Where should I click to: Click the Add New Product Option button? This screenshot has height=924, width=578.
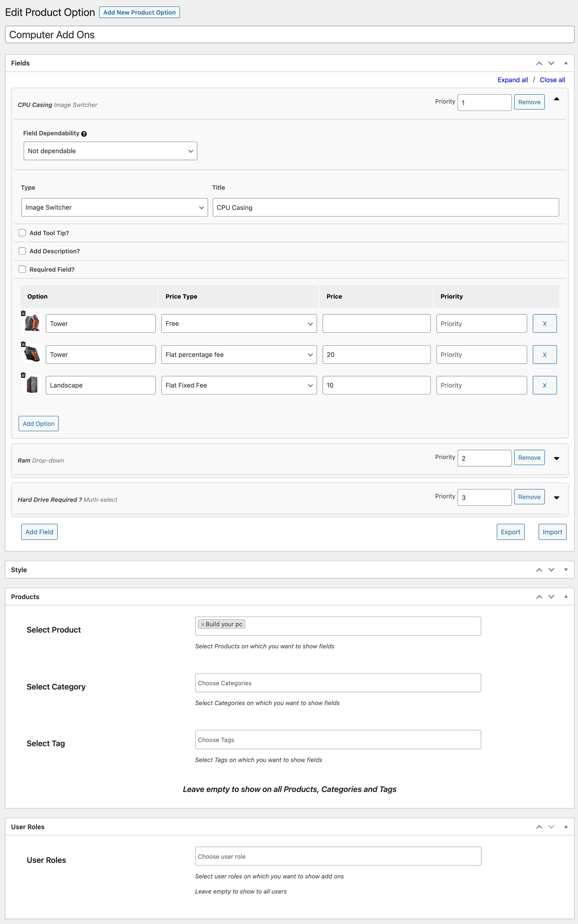pos(139,12)
